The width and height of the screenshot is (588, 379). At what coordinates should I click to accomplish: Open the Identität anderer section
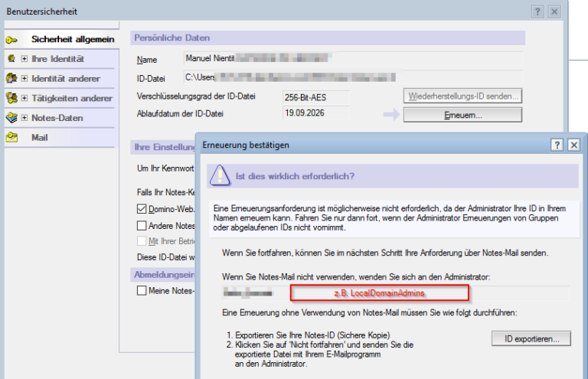point(66,79)
